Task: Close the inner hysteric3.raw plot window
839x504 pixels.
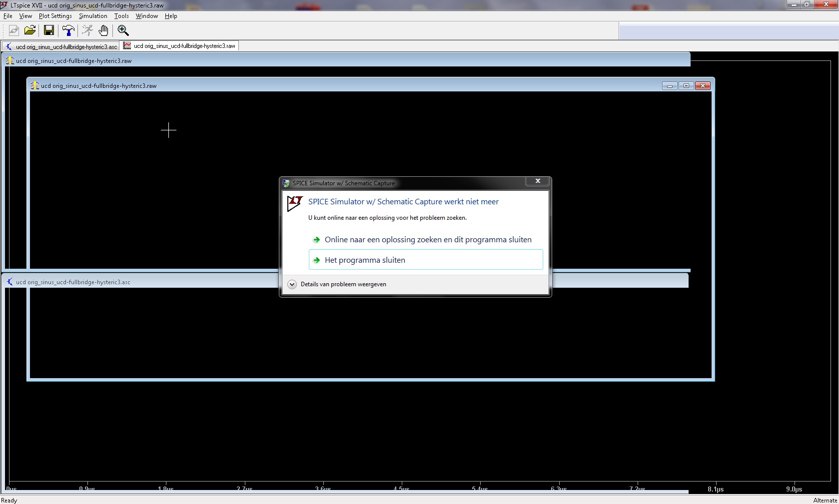Action: point(703,86)
